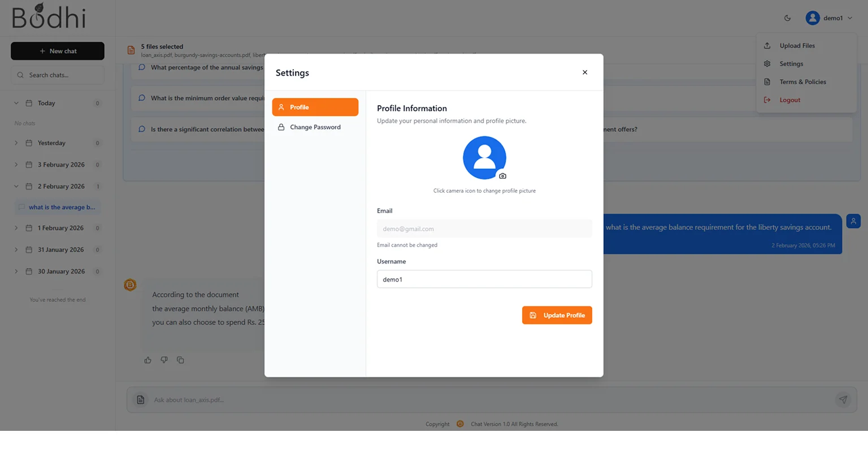Image resolution: width=868 pixels, height=458 pixels.
Task: Click the lock icon beside Change Password
Action: (x=281, y=127)
